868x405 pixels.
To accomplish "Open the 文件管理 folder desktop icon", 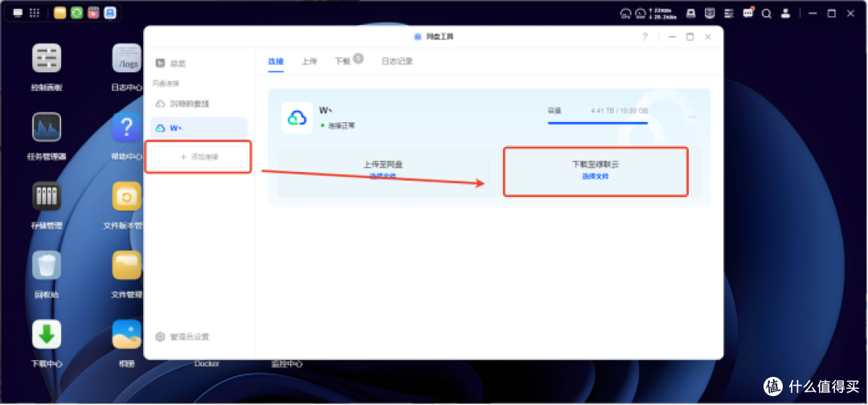I will 127,265.
